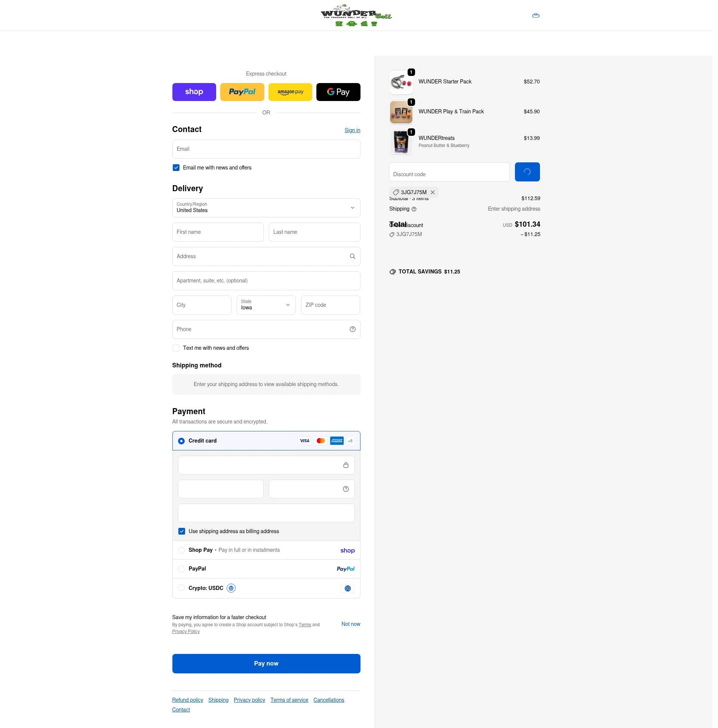Click the shipping info question icon
This screenshot has height=728, width=718.
(414, 209)
